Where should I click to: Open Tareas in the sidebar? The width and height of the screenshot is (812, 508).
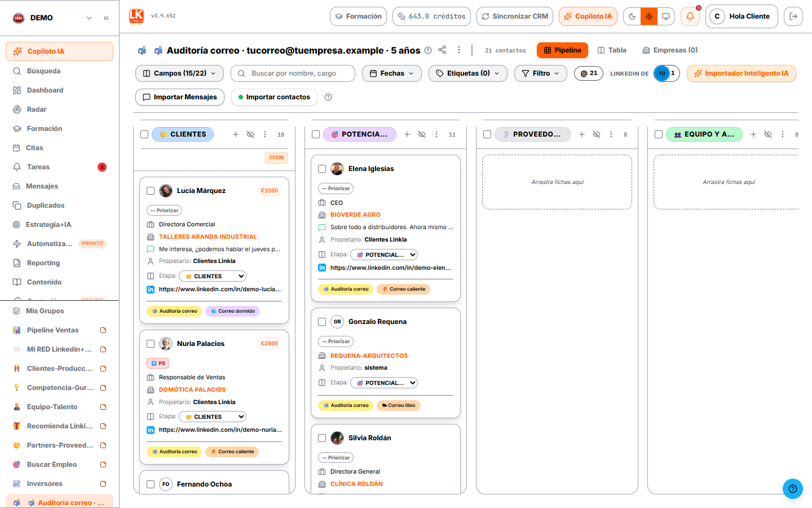pyautogui.click(x=59, y=167)
